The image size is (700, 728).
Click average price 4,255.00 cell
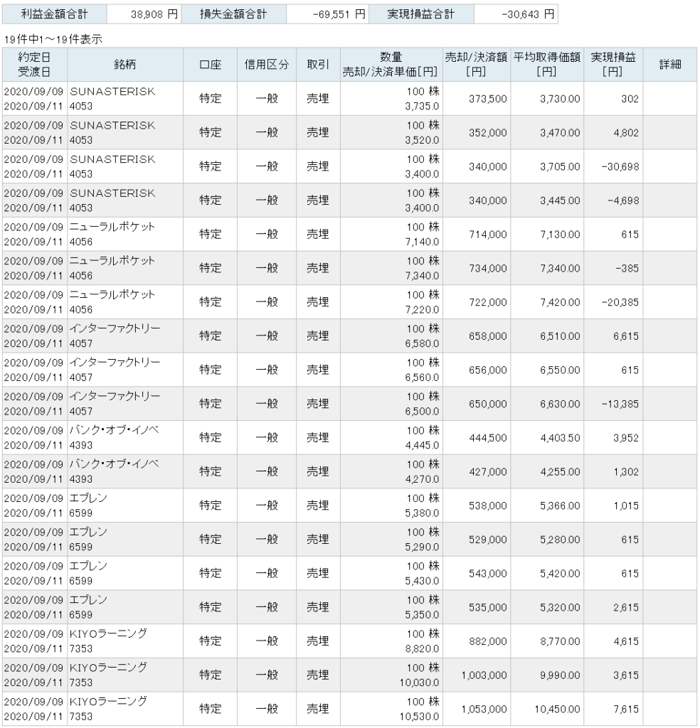pos(547,472)
